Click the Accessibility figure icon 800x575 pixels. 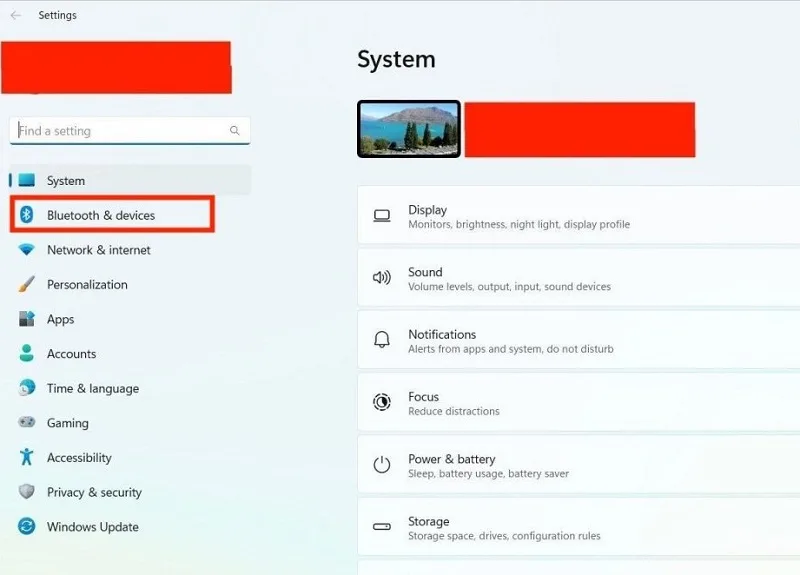point(27,457)
